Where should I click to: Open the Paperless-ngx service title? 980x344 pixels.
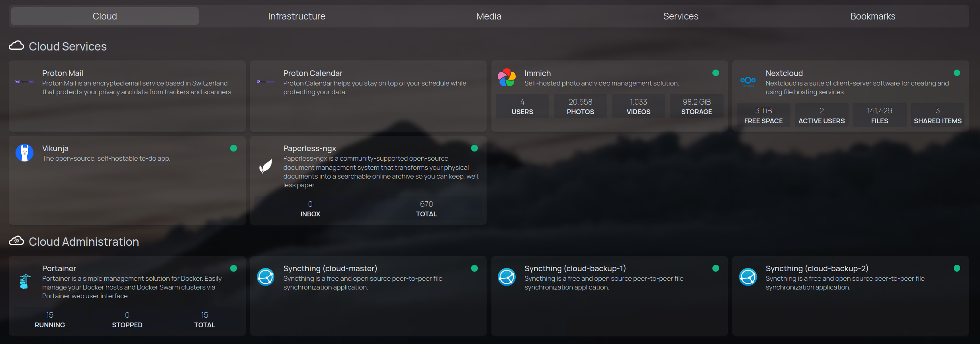[309, 149]
